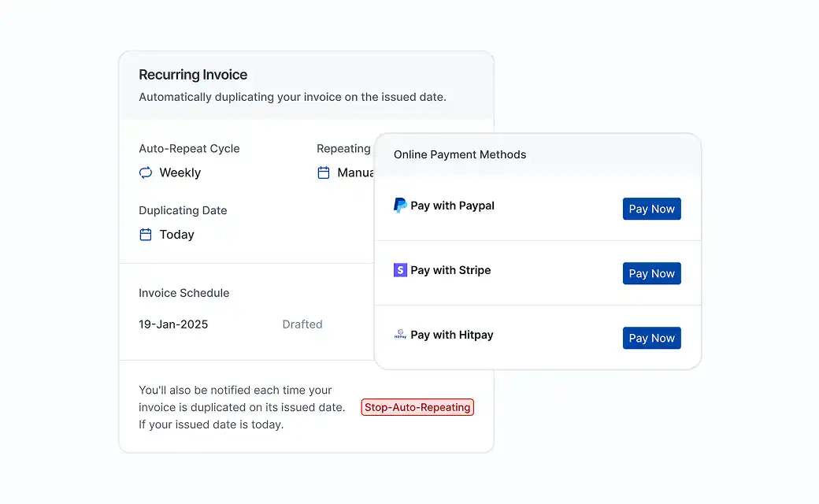Choose the Pay with Paypal label
The height and width of the screenshot is (504, 819).
coord(452,206)
